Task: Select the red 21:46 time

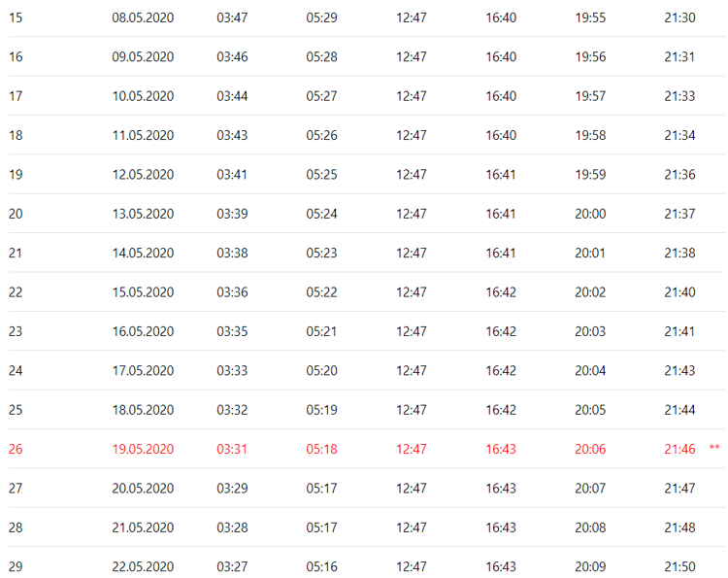Action: click(679, 449)
